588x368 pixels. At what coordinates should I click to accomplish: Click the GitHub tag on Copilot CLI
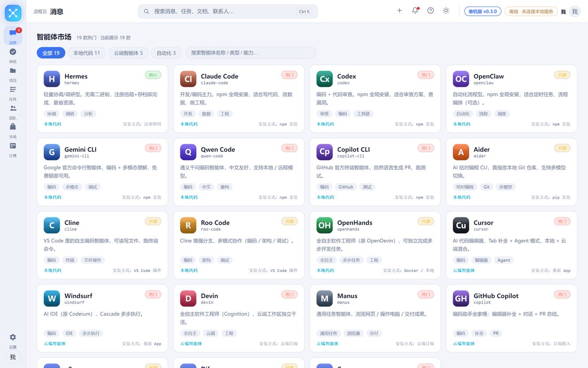pyautogui.click(x=345, y=187)
